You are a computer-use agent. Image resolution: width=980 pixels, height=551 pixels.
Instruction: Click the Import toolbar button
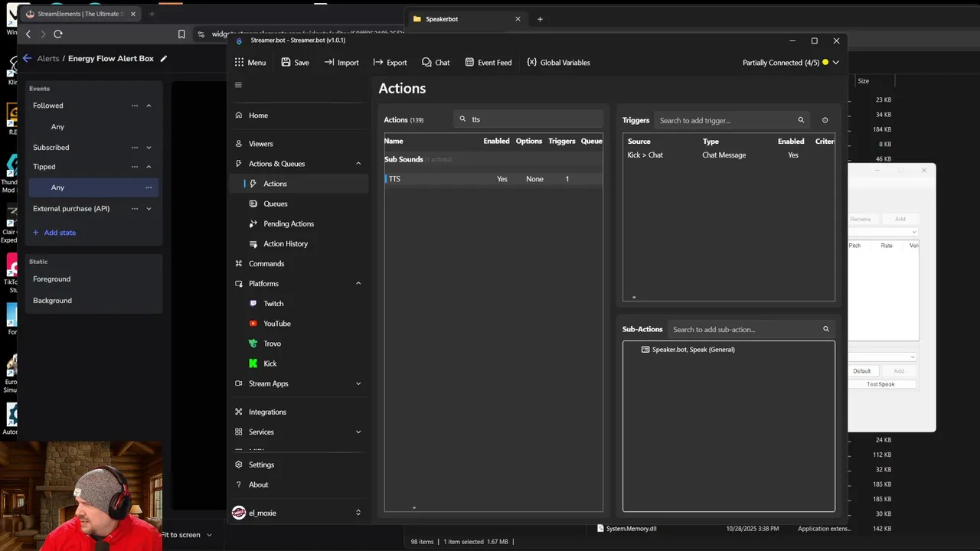(341, 63)
